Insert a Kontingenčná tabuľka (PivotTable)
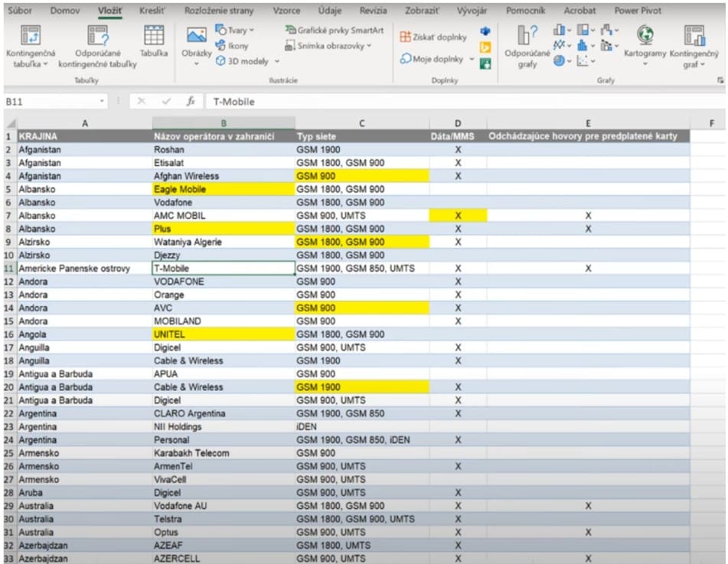 pos(31,47)
